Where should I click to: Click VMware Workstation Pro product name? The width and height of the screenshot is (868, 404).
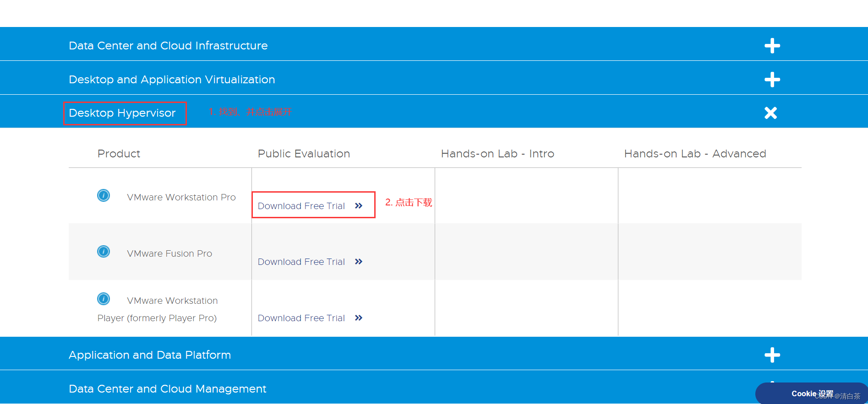[x=181, y=197]
